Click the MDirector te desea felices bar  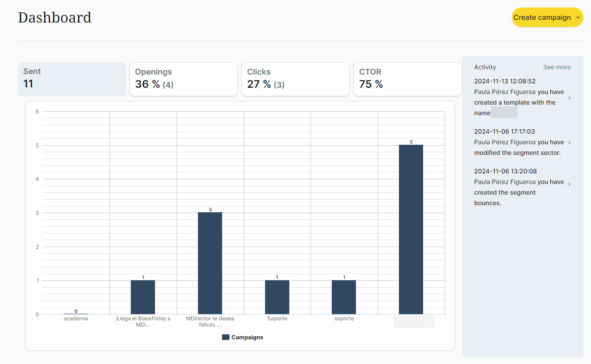(210, 263)
